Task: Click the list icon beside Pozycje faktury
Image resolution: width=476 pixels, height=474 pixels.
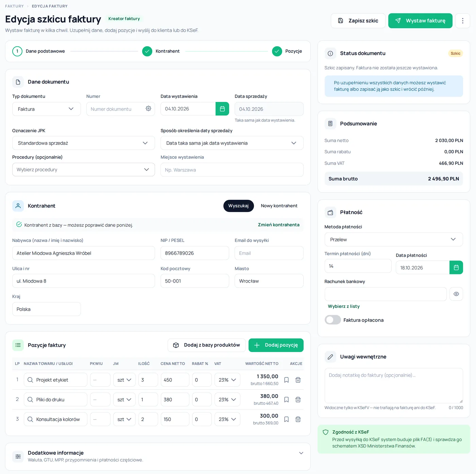Action: point(18,345)
